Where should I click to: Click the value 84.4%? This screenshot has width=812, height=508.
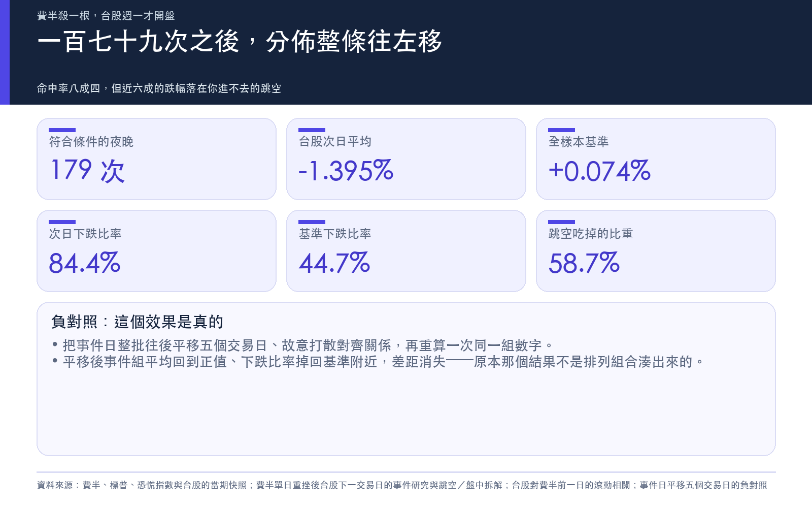[x=85, y=263]
